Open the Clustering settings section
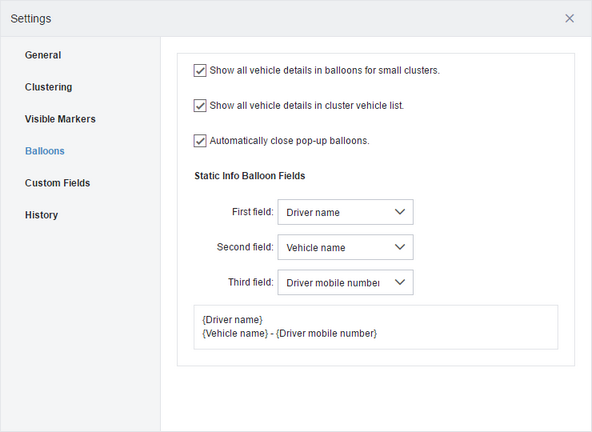The width and height of the screenshot is (592, 432). tap(48, 87)
